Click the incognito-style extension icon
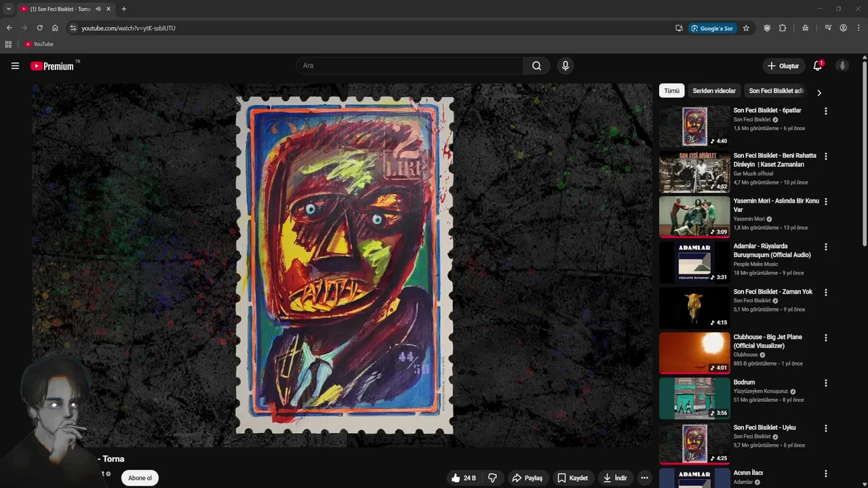868x488 pixels. 805,28
